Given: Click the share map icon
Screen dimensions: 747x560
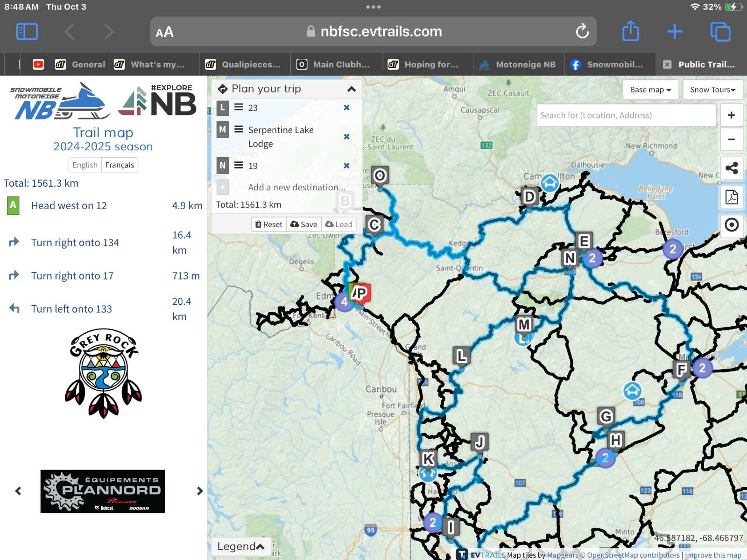Looking at the screenshot, I should tap(732, 168).
